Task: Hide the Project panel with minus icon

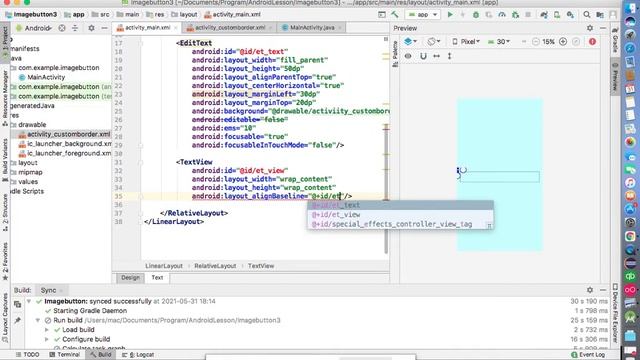Action: coord(104,28)
